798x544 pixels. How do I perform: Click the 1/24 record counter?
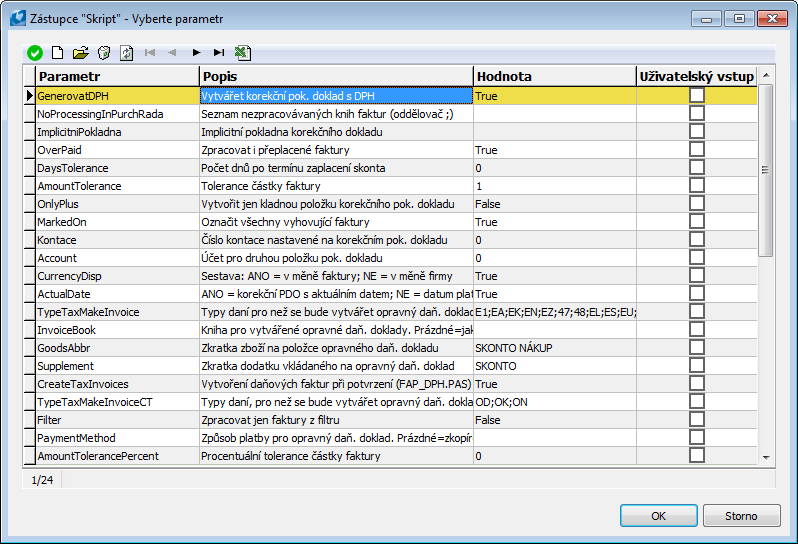point(42,480)
